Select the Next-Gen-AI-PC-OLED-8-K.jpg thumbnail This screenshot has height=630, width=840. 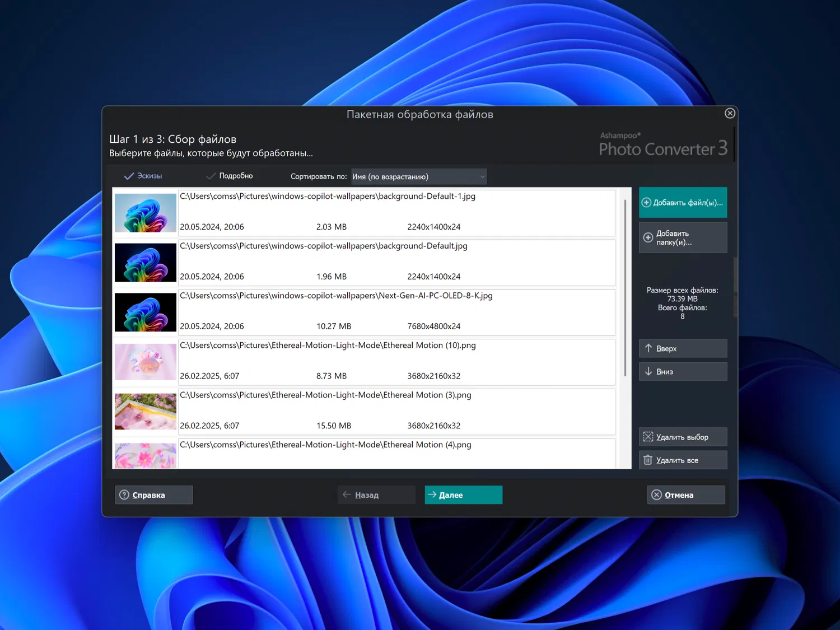pyautogui.click(x=146, y=312)
